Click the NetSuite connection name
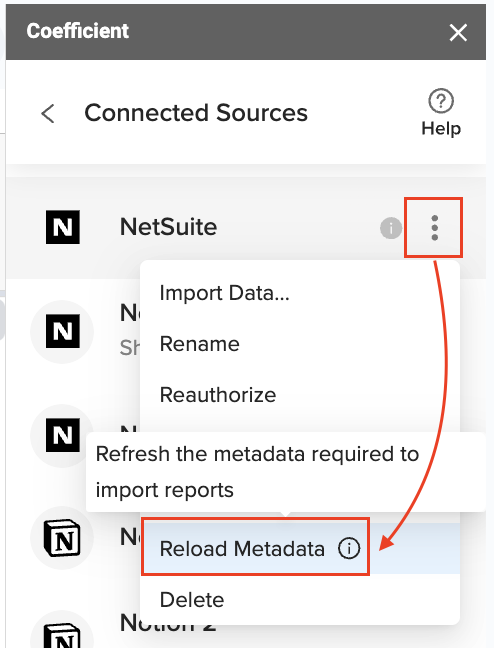 [x=168, y=227]
